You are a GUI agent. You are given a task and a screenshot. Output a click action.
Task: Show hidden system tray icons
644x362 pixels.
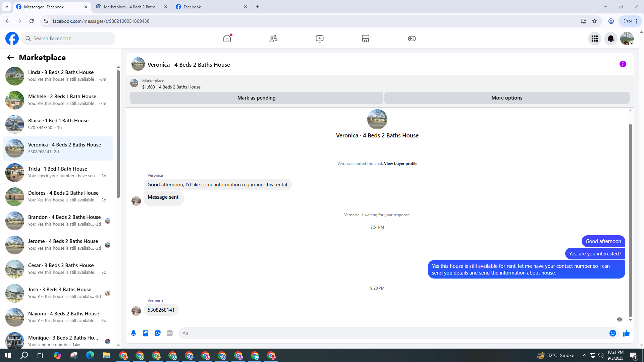click(585, 355)
